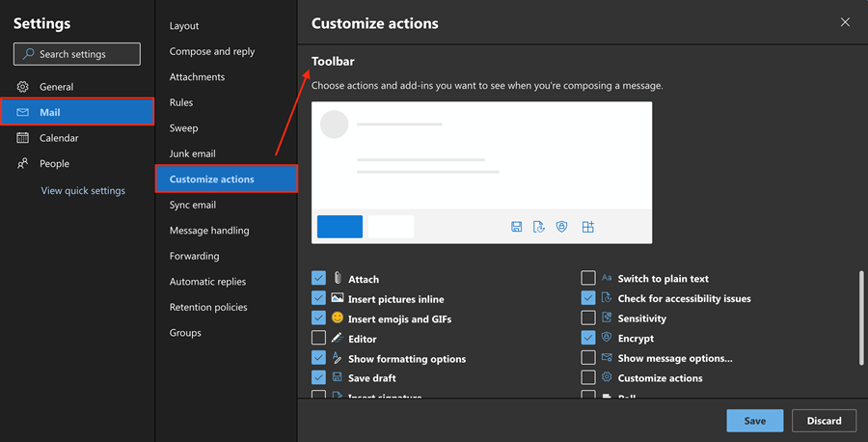This screenshot has height=442, width=868.
Task: Discard the changes
Action: pos(824,421)
